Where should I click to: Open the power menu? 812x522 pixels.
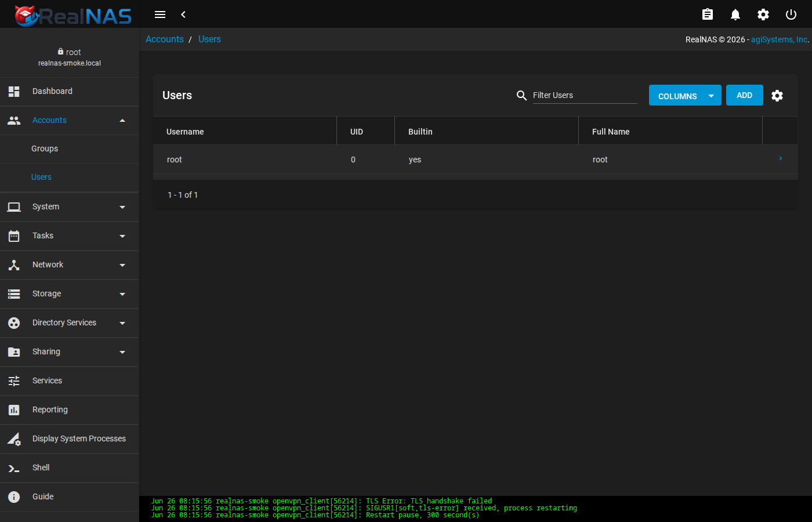click(x=791, y=14)
